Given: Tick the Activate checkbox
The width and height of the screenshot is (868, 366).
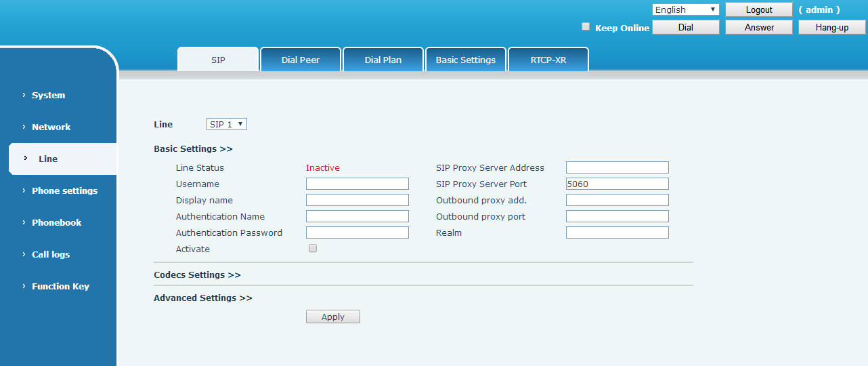Looking at the screenshot, I should (313, 249).
